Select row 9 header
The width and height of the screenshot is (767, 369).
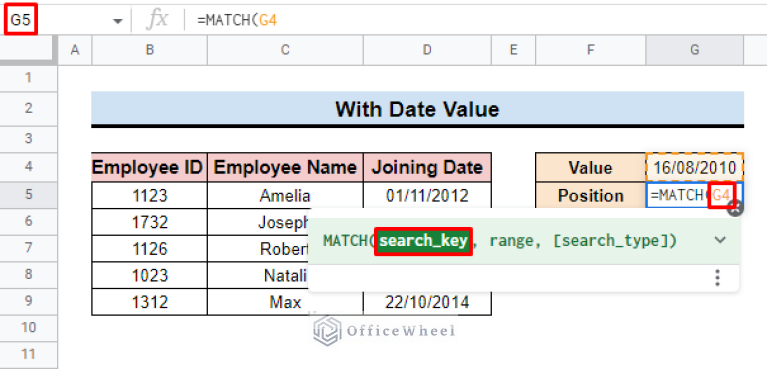29,301
